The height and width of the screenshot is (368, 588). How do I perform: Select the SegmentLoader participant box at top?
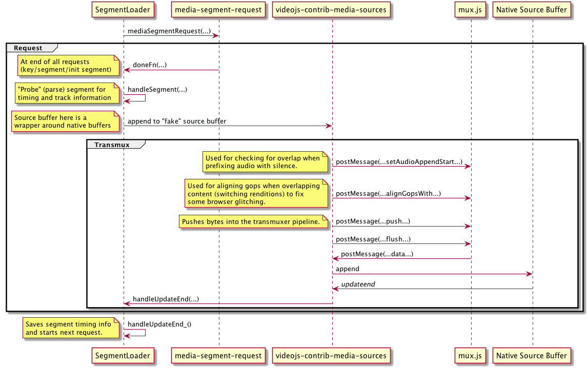point(123,9)
